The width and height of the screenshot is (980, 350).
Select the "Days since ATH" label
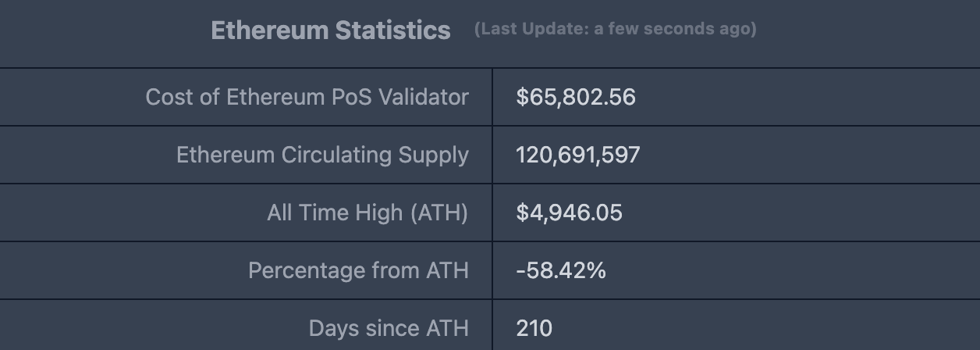click(x=389, y=328)
